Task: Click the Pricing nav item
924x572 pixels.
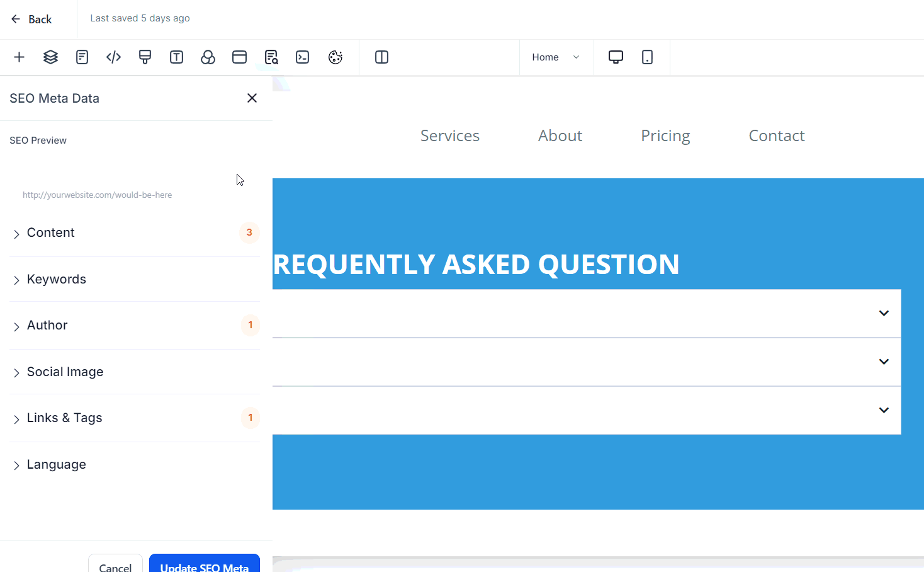Action: [x=665, y=136]
